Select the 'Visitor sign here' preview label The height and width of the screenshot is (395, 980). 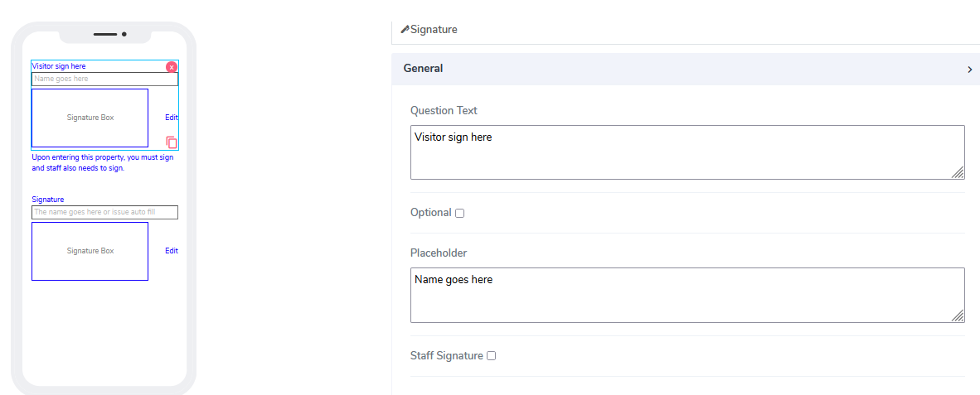[59, 66]
